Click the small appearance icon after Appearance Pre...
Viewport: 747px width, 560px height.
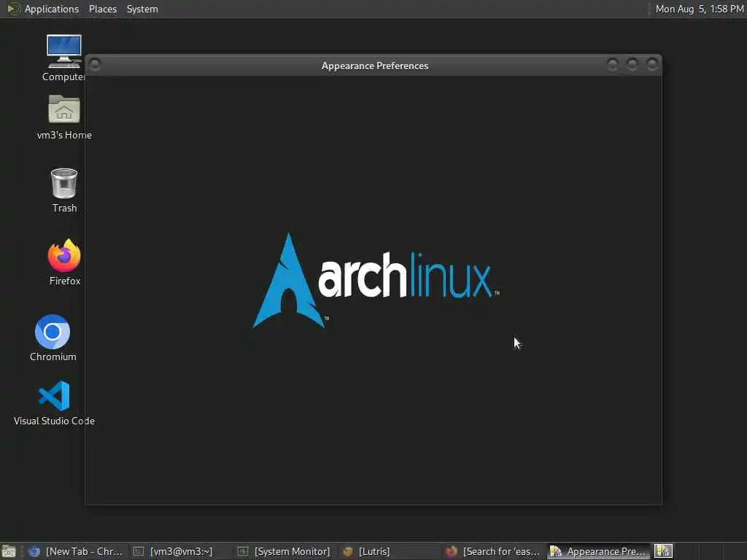pos(663,551)
